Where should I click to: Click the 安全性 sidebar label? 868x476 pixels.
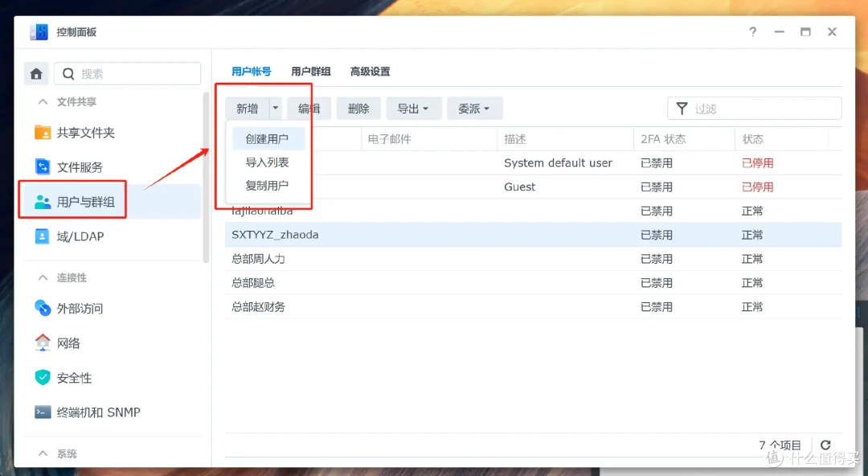tap(74, 378)
